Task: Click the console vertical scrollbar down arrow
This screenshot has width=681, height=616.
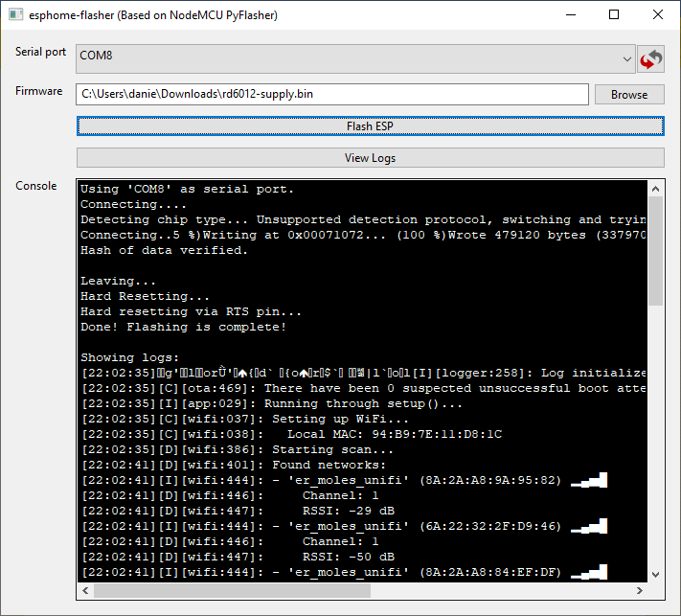Action: point(656,574)
